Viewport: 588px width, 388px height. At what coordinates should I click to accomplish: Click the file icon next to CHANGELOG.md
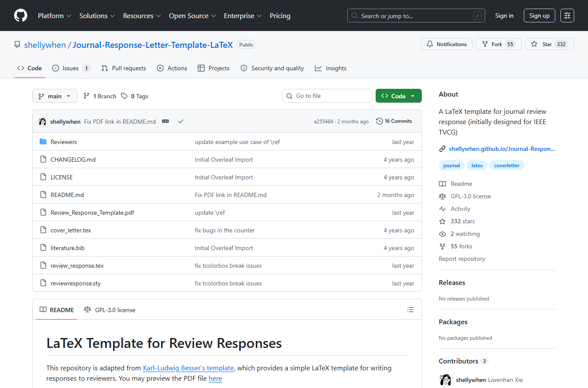click(x=43, y=159)
